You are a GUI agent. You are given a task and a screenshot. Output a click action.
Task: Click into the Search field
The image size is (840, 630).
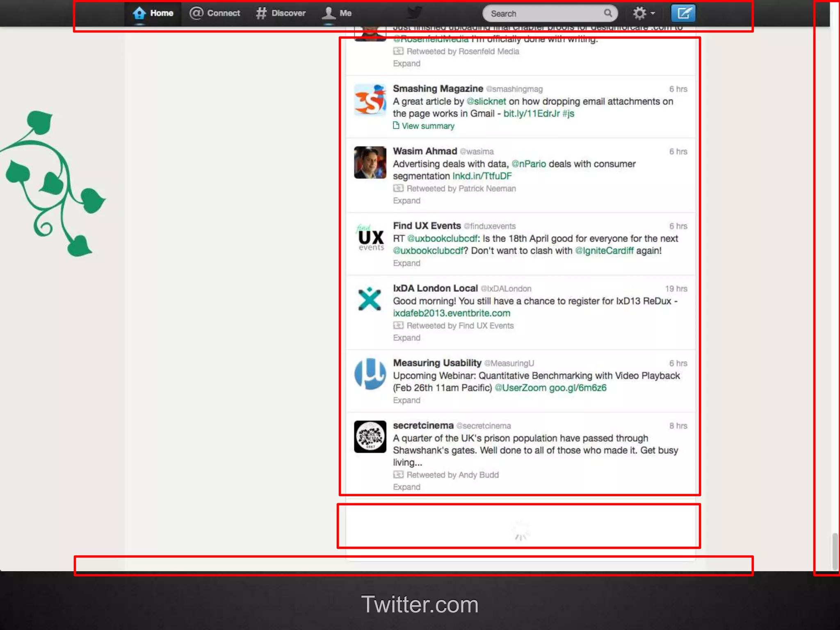click(550, 14)
